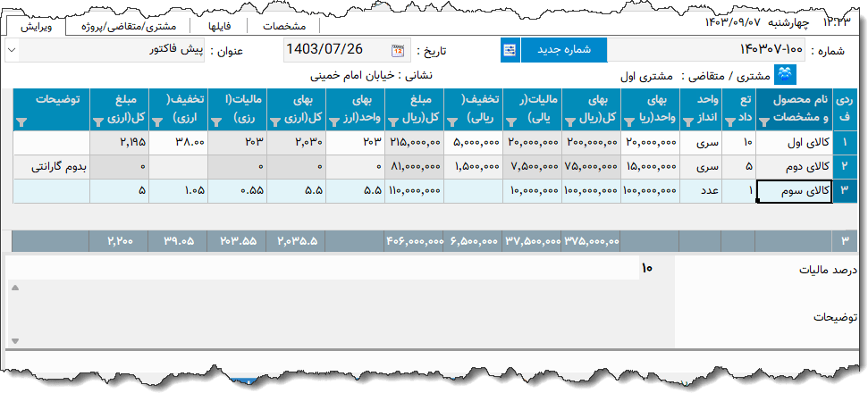The width and height of the screenshot is (868, 393).
Task: Click the شماره field showing ۱۴۰۳۰۷-۱۰۰
Action: 706,50
